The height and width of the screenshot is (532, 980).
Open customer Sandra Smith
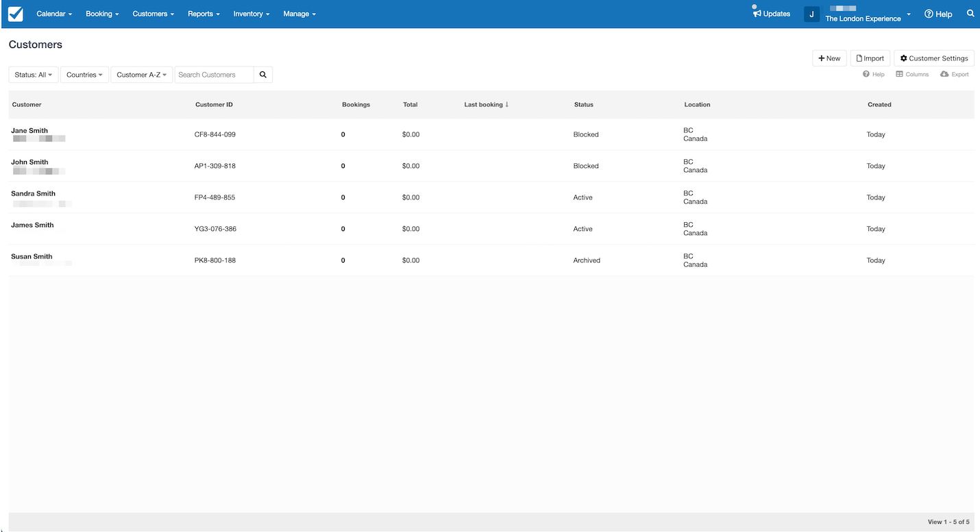pos(33,193)
